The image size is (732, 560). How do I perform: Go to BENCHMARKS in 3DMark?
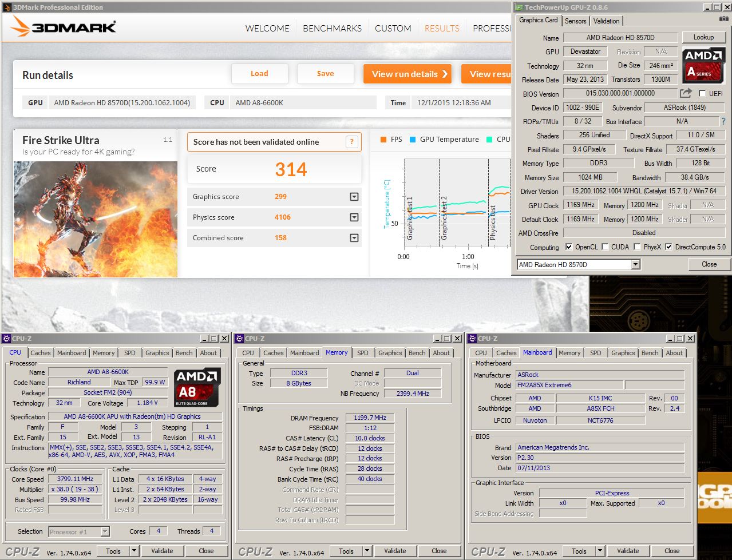coord(332,28)
